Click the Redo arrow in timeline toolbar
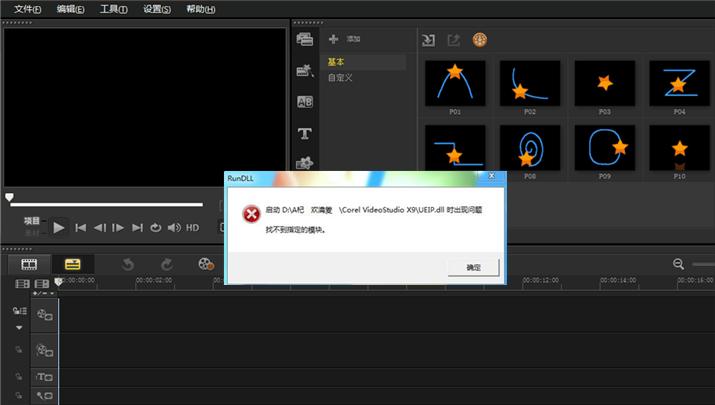The height and width of the screenshot is (405, 715). click(x=166, y=264)
